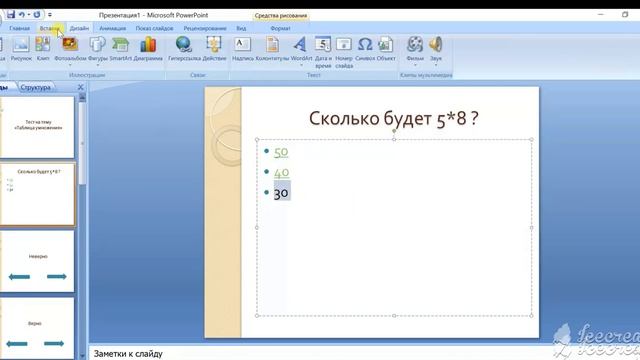
Task: Click the Действие action icon
Action: 214,44
